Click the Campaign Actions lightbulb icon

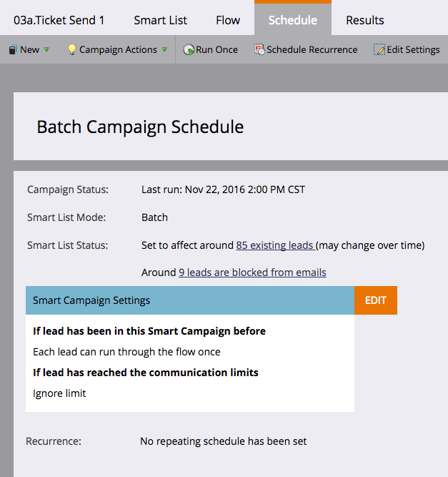tap(71, 50)
